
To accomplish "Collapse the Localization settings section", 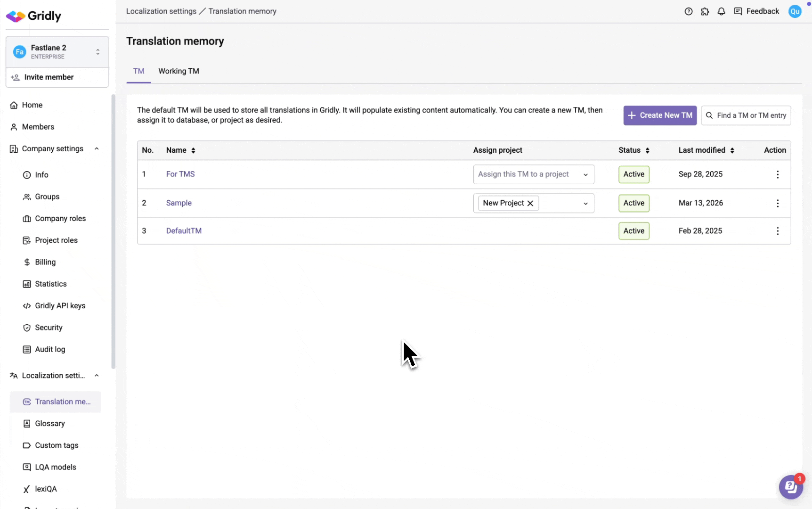I will tap(97, 376).
